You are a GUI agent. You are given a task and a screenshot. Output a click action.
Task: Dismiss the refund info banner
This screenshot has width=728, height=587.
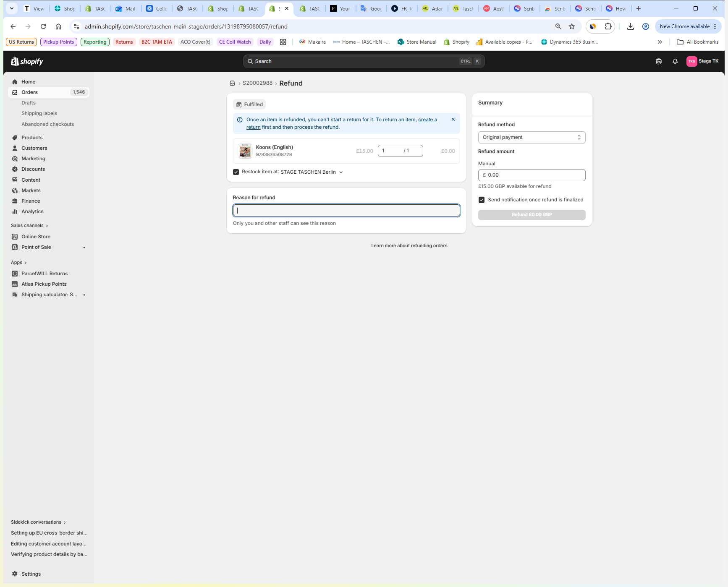pos(453,120)
